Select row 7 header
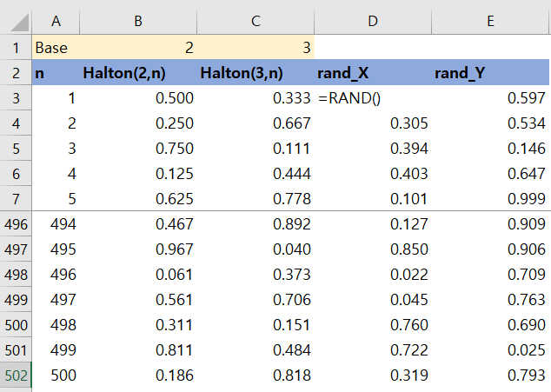551x392 pixels. click(x=16, y=199)
